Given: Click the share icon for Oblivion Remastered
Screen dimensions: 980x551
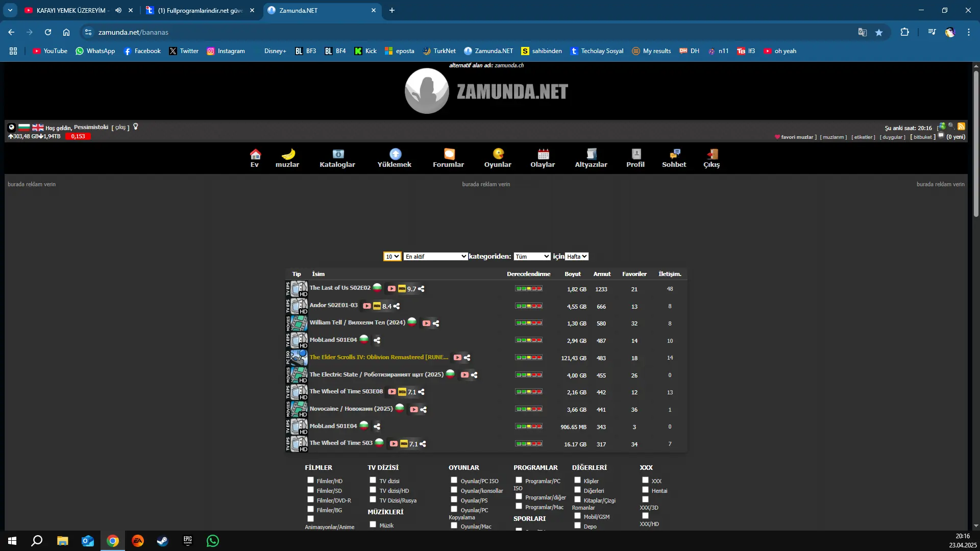Looking at the screenshot, I should pos(467,358).
